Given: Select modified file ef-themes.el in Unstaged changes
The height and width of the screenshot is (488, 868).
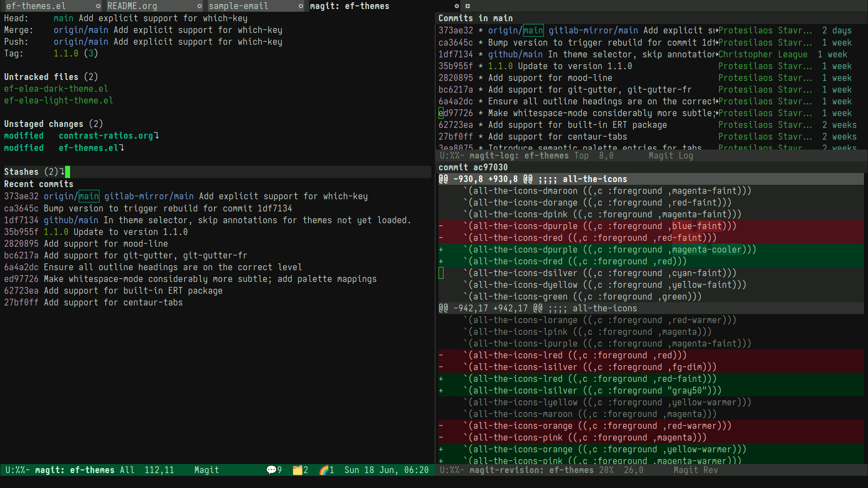Looking at the screenshot, I should tap(89, 148).
